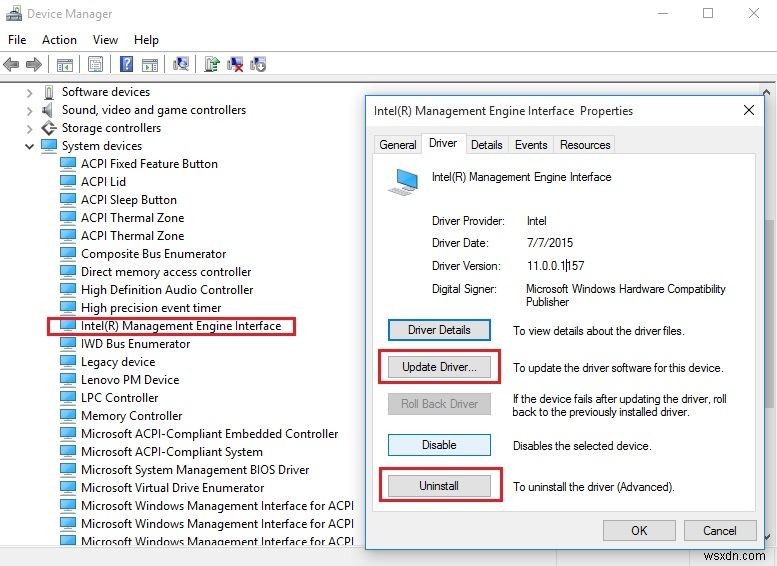Select Microsoft System Management BIOS Driver
This screenshot has width=777, height=566.
click(195, 469)
